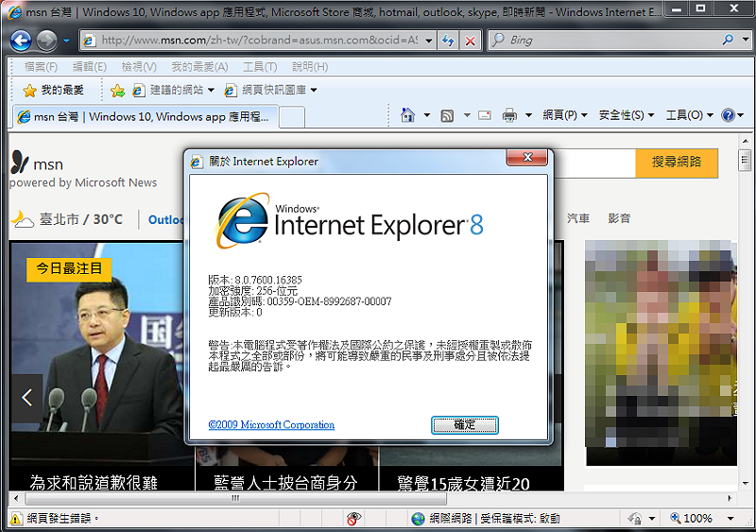Viewport: 756px width, 532px height.
Task: Open the 驚覺15歲女遭近20 headline
Action: (463, 483)
